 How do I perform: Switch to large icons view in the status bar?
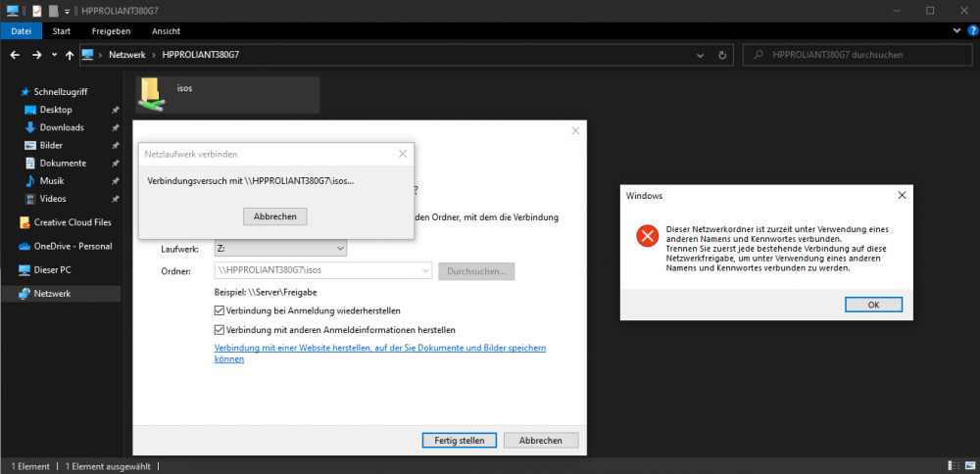pyautogui.click(x=970, y=465)
